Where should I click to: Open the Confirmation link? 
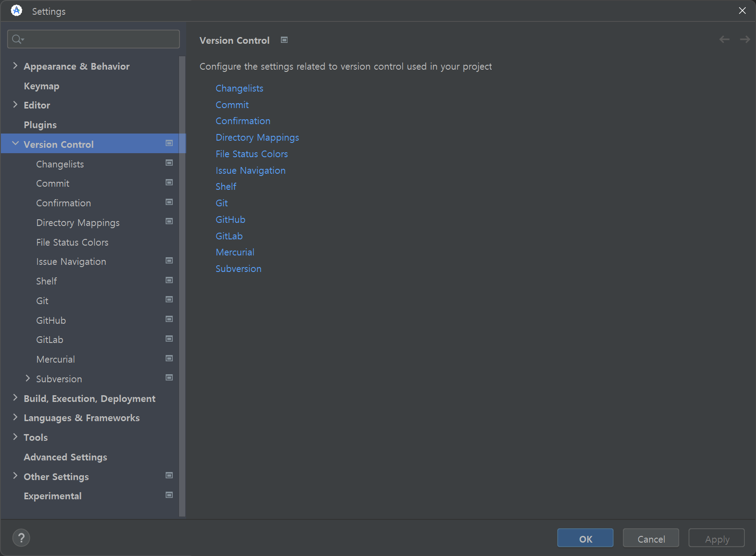(x=243, y=121)
